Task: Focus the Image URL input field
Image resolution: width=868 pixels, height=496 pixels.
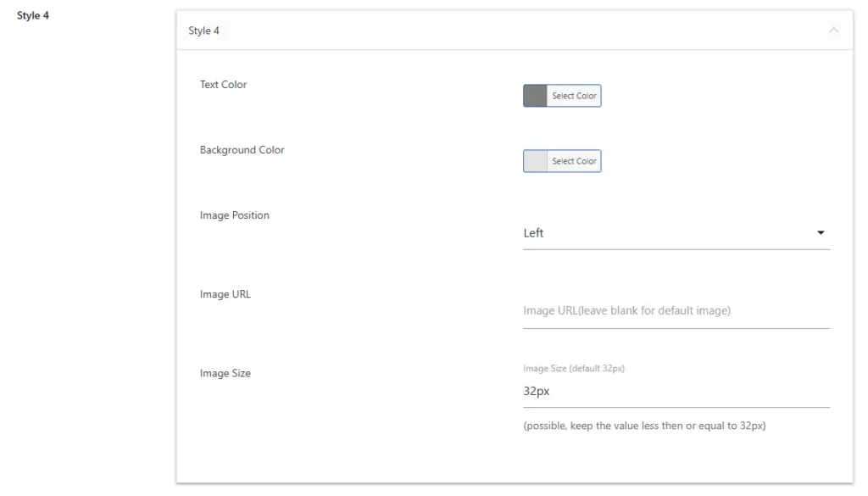Action: (x=676, y=311)
